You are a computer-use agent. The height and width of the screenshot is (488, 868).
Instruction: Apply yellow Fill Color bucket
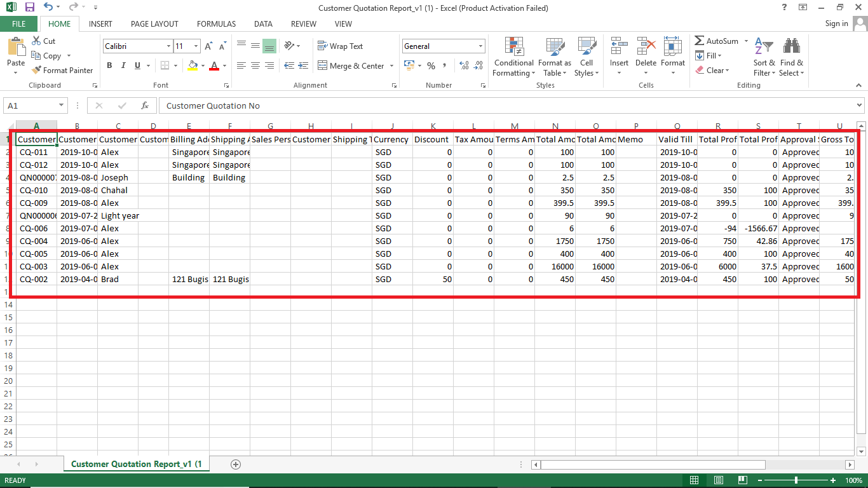click(x=193, y=65)
